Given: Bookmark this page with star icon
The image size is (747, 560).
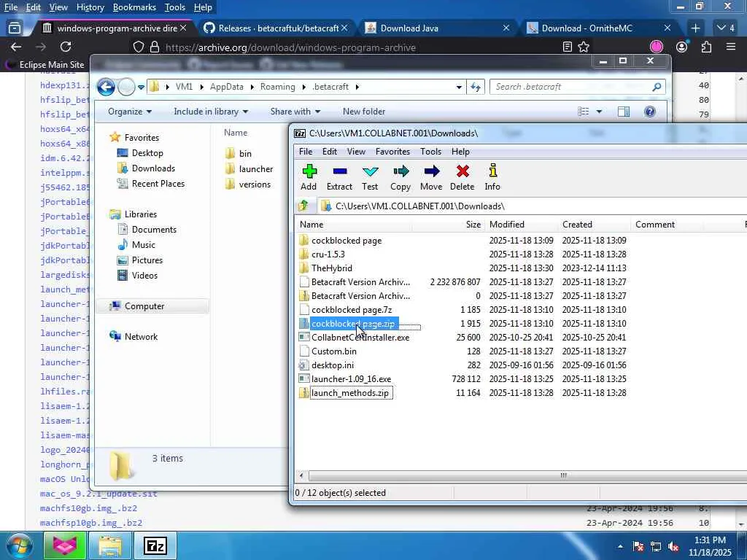Looking at the screenshot, I should click(x=584, y=47).
